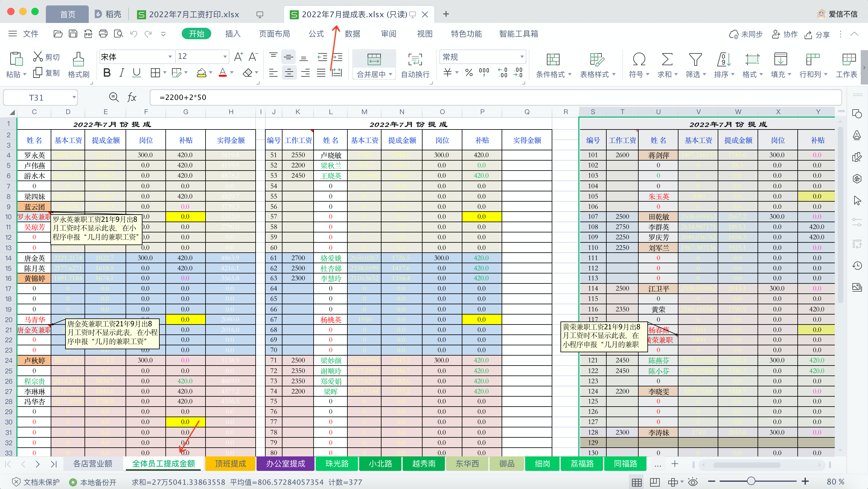Switch to the 顶班提成 sheet tab
This screenshot has width=868, height=489.
231,463
